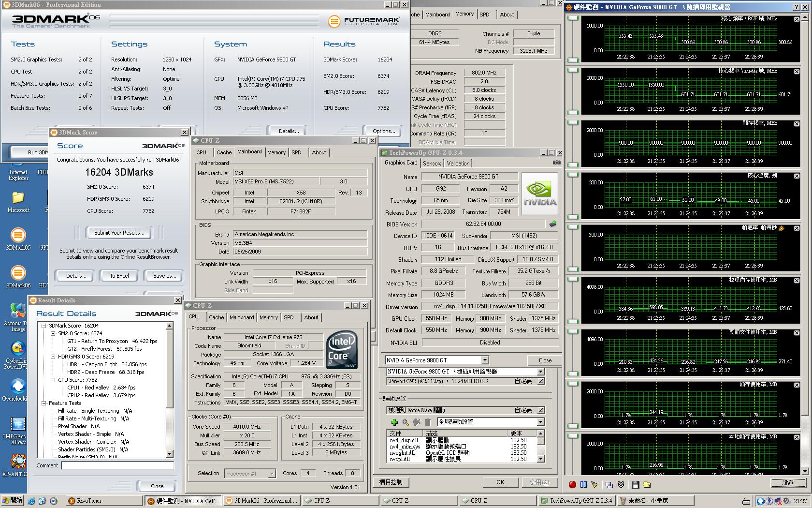Screen dimensions: 812x508
Task: Toggle memory clock graph checkbox
Action: click(x=797, y=124)
